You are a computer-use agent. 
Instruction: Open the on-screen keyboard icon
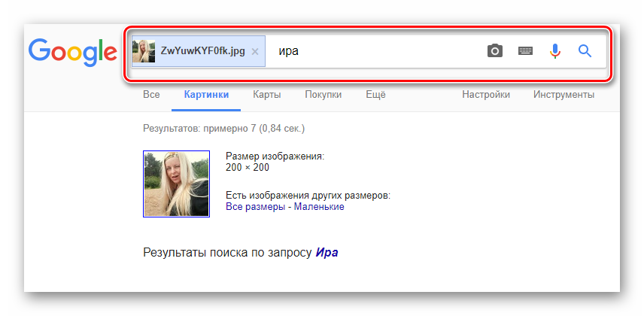coord(525,51)
